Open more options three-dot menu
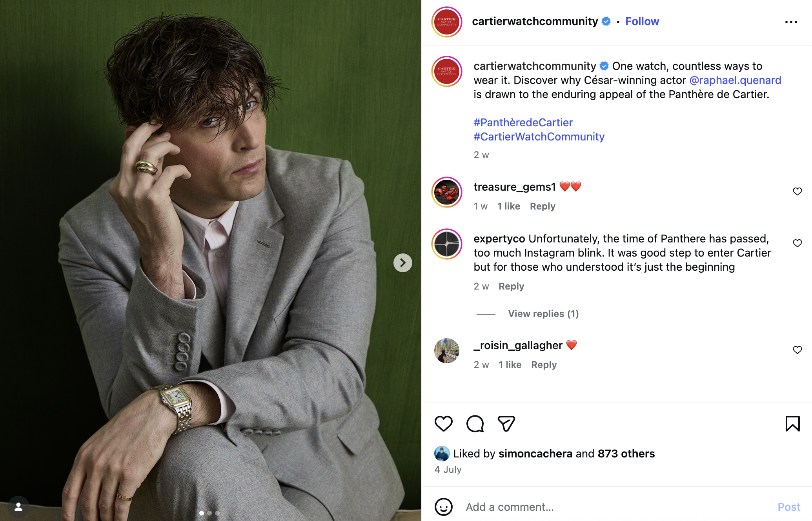812x521 pixels. coord(791,22)
